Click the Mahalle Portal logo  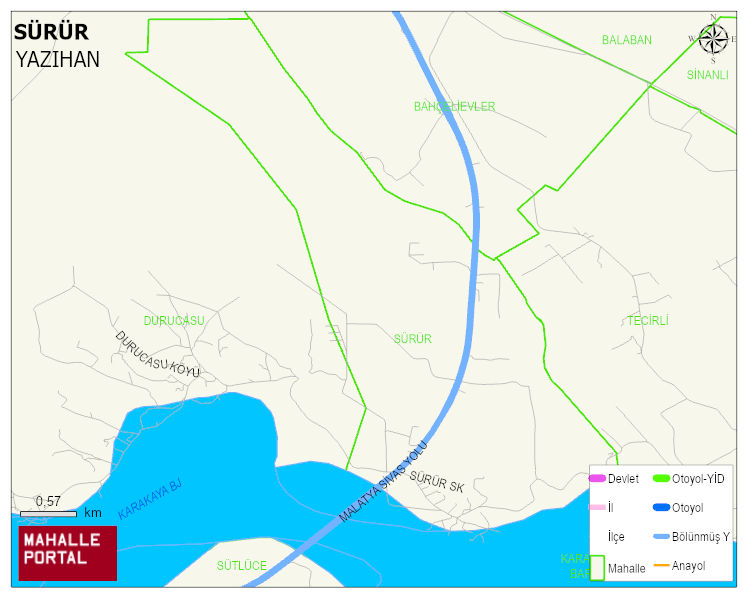[68, 553]
